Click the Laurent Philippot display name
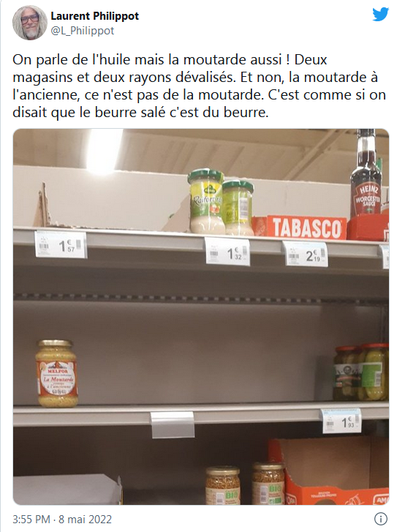This screenshot has height=532, width=397. [94, 16]
